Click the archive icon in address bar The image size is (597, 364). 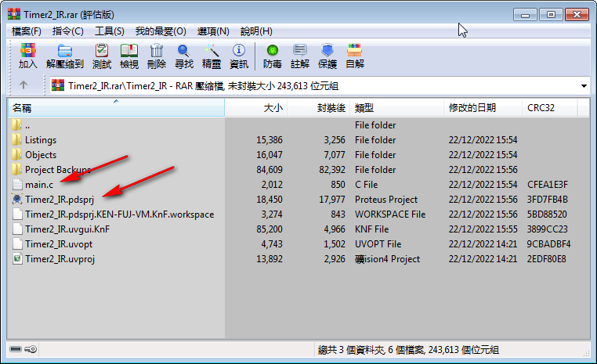tap(58, 85)
